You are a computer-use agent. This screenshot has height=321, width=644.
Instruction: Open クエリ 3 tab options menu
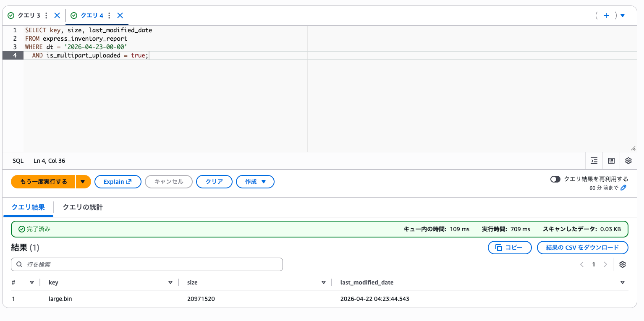[x=46, y=16]
